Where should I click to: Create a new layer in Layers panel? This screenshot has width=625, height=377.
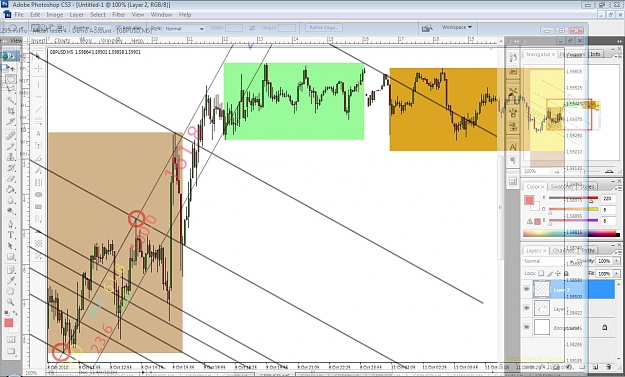595,367
